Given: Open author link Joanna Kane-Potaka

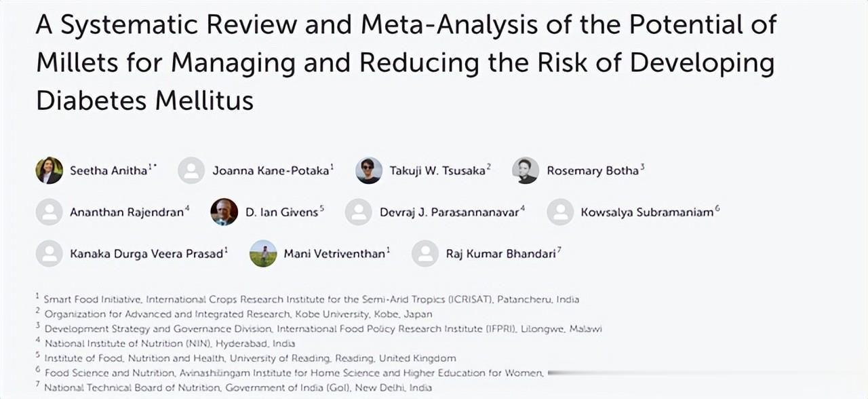Looking at the screenshot, I should tap(271, 171).
